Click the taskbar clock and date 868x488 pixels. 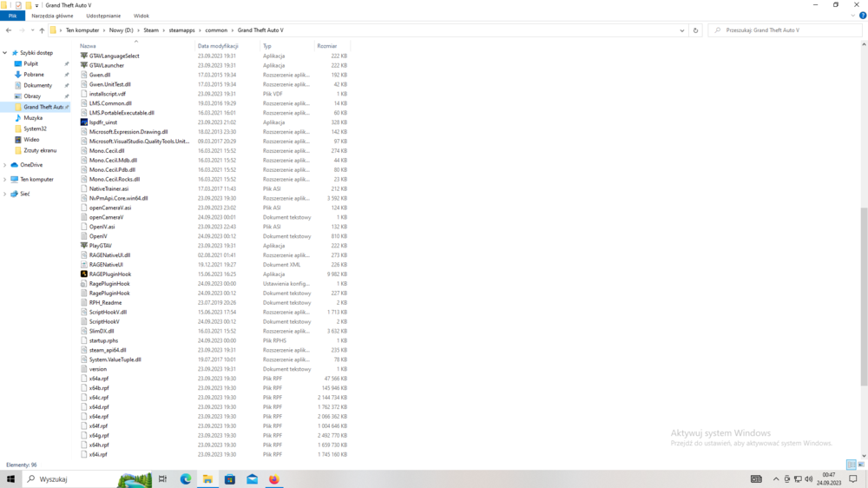[x=829, y=479]
